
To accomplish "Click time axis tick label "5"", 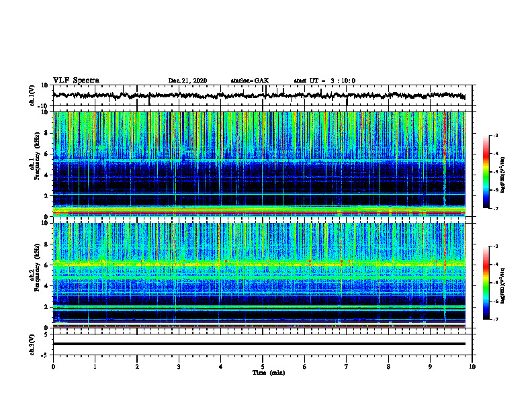I will pyautogui.click(x=263, y=367).
